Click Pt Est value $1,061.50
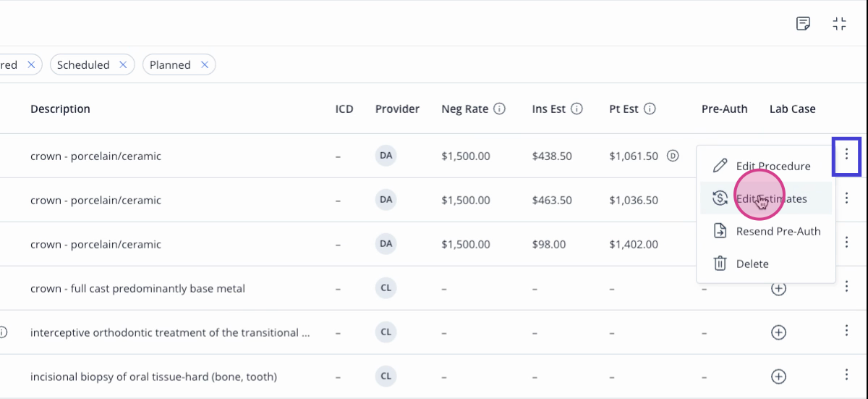This screenshot has width=868, height=399. click(x=634, y=156)
